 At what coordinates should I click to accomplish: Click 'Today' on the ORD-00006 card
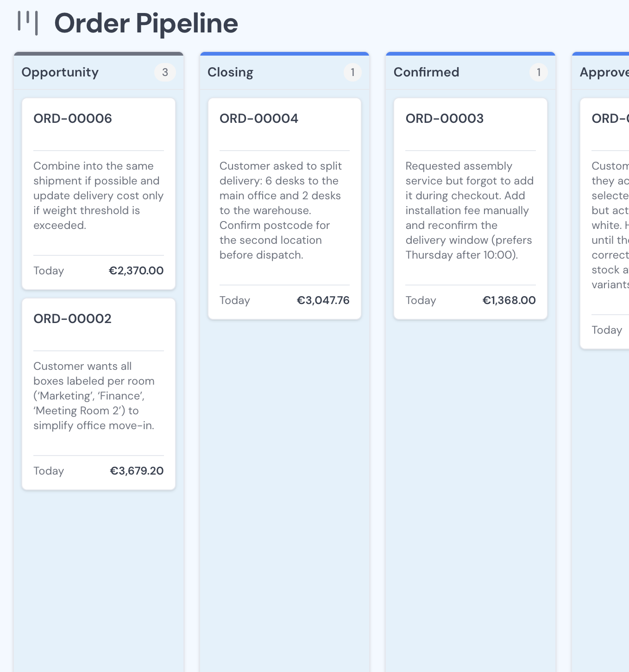tap(49, 271)
